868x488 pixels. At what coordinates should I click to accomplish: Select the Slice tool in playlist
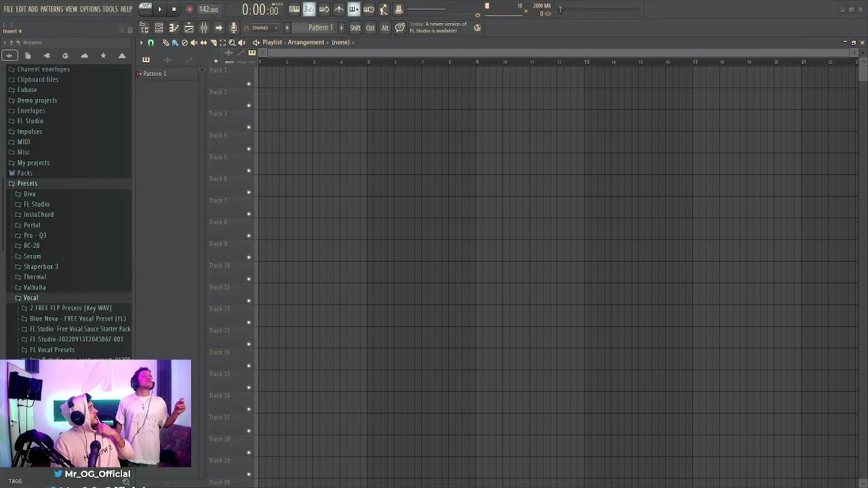point(213,43)
